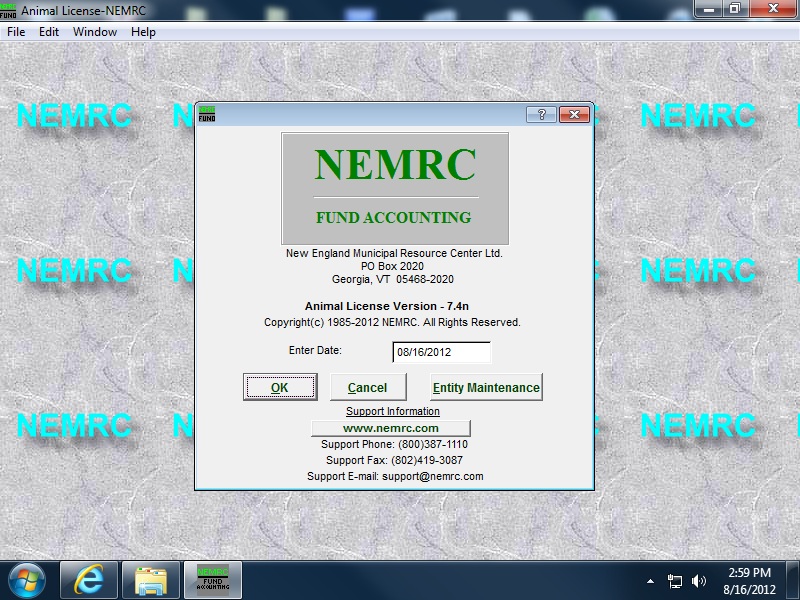Open the Help menu
800x600 pixels.
(x=143, y=32)
